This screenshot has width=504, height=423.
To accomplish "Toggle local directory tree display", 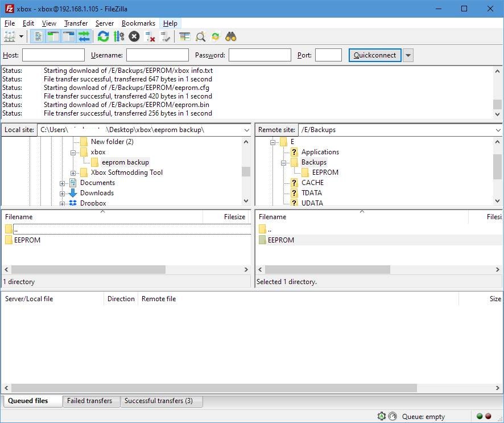I will click(x=53, y=36).
